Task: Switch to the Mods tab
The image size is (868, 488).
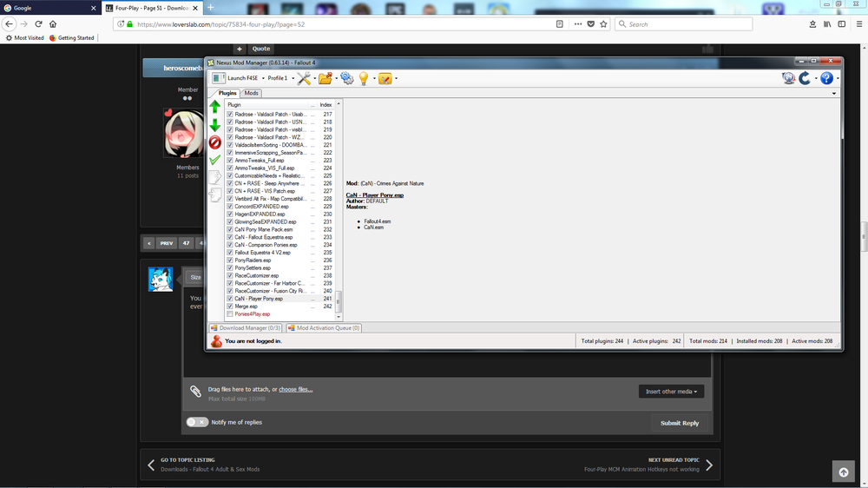Action: 252,93
